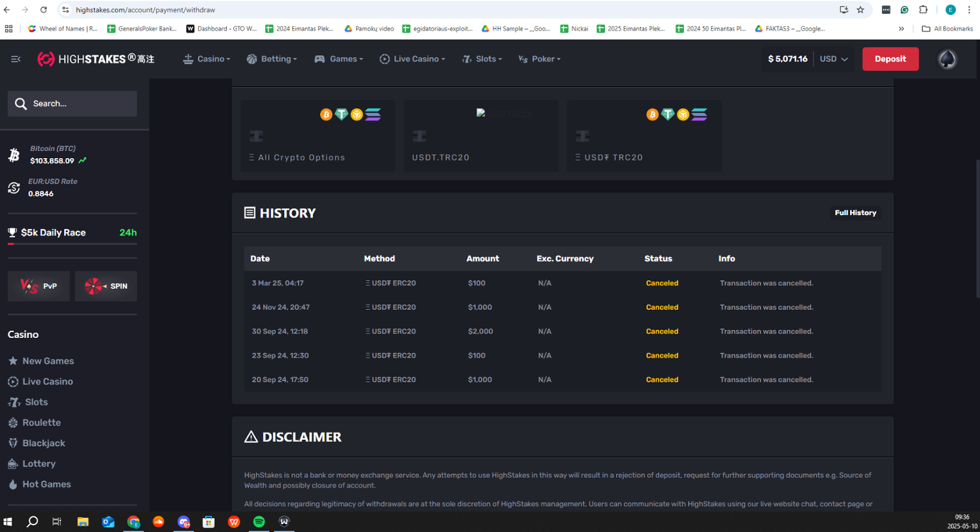This screenshot has height=532, width=980.
Task: Open New Games in the sidebar
Action: pos(48,361)
